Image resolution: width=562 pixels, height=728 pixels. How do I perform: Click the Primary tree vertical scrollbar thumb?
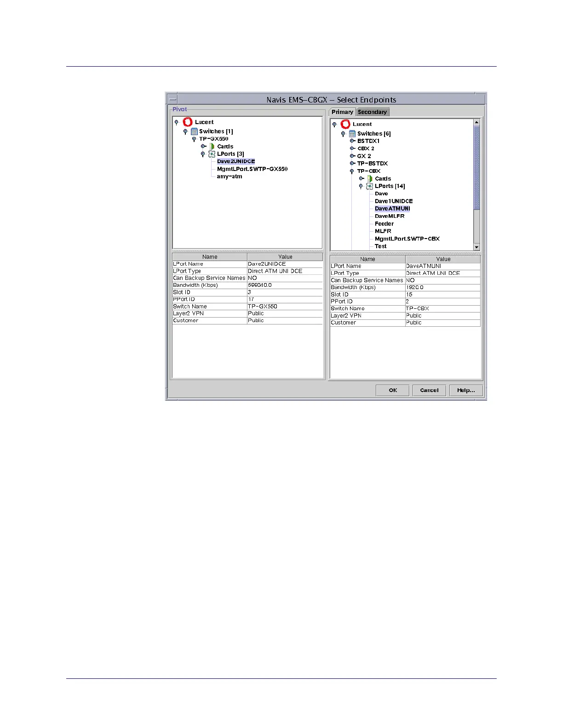[x=477, y=168]
